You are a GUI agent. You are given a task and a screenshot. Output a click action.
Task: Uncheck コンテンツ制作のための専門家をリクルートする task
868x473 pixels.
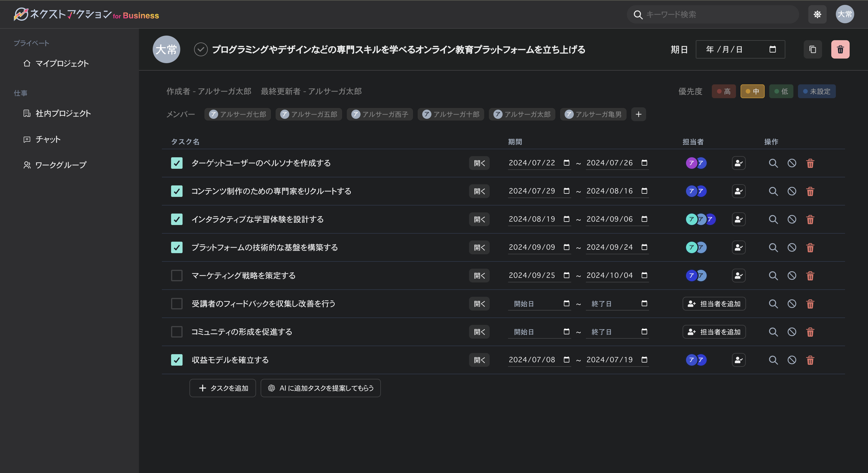point(177,191)
